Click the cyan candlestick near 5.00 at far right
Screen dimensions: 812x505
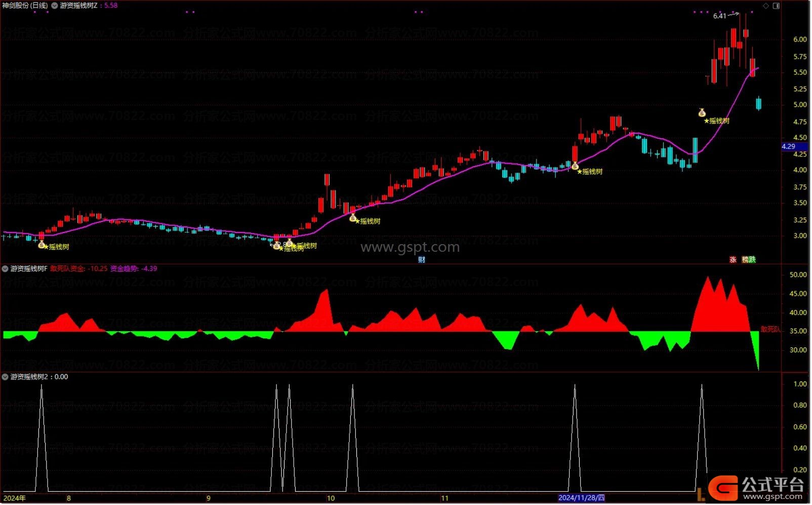pyautogui.click(x=758, y=103)
